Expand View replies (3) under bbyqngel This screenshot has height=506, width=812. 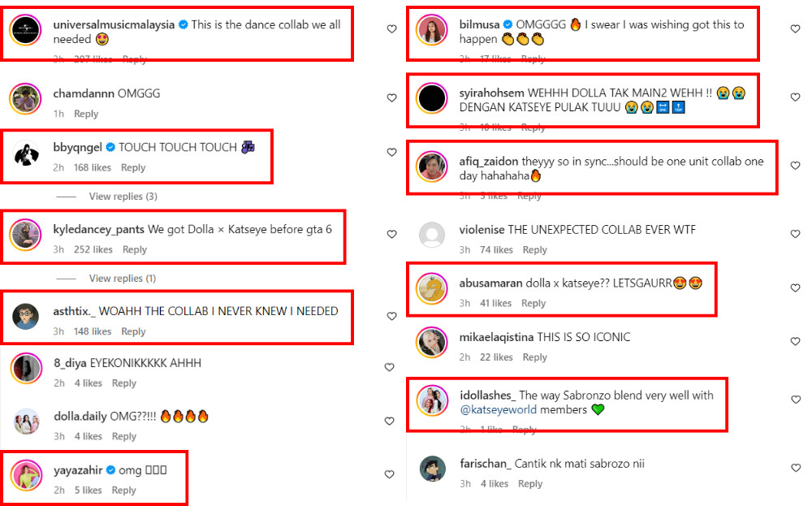click(x=123, y=197)
